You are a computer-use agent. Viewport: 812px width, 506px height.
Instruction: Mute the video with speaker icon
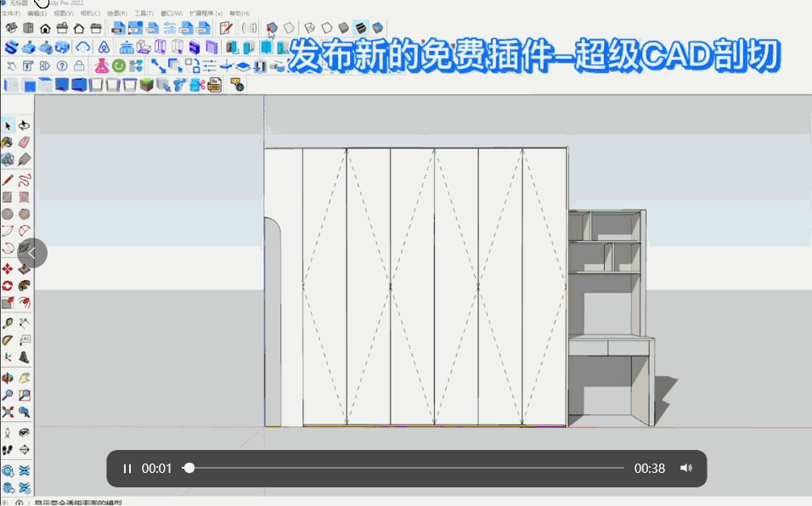coord(686,469)
